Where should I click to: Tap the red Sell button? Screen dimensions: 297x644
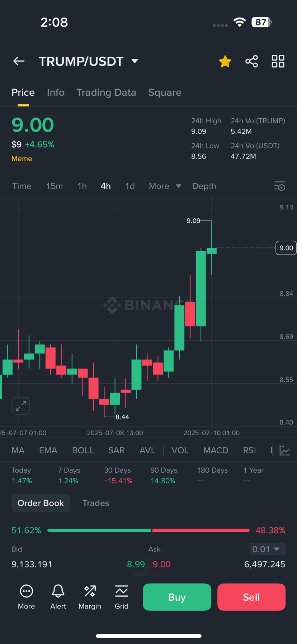click(x=251, y=597)
